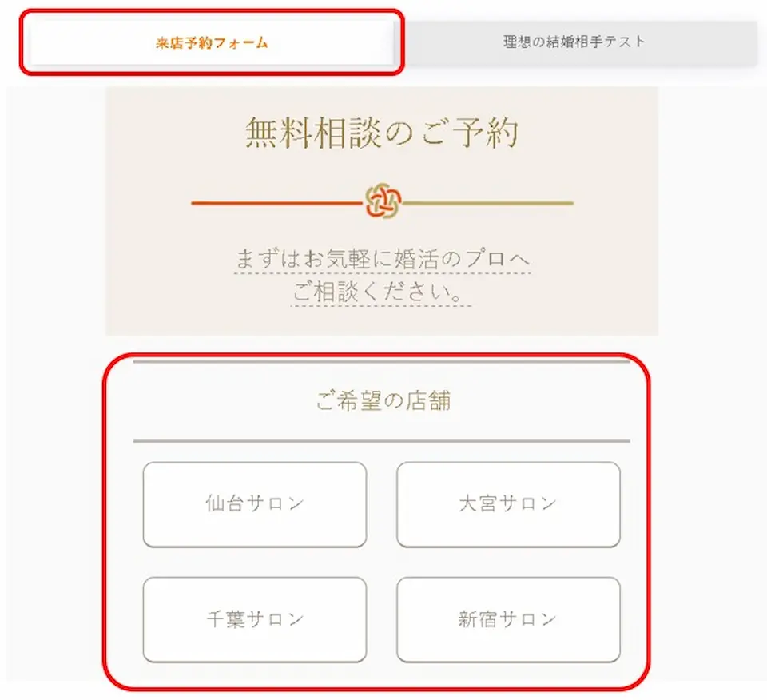Switch to the 理想の結婚相手テスト tab
Viewport: 767px width, 700px height.
pyautogui.click(x=575, y=42)
